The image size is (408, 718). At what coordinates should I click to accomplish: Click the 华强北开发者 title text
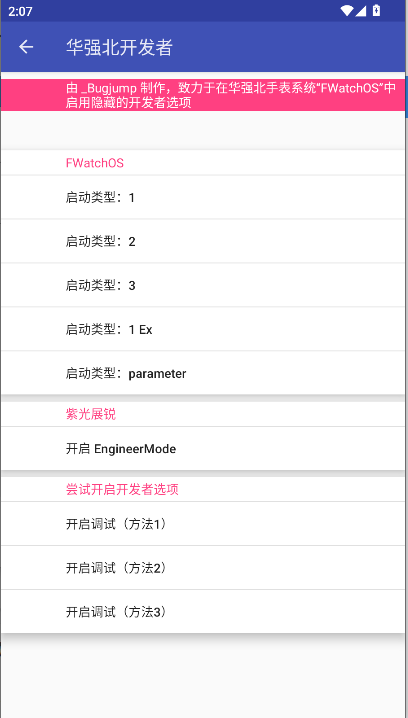[119, 47]
